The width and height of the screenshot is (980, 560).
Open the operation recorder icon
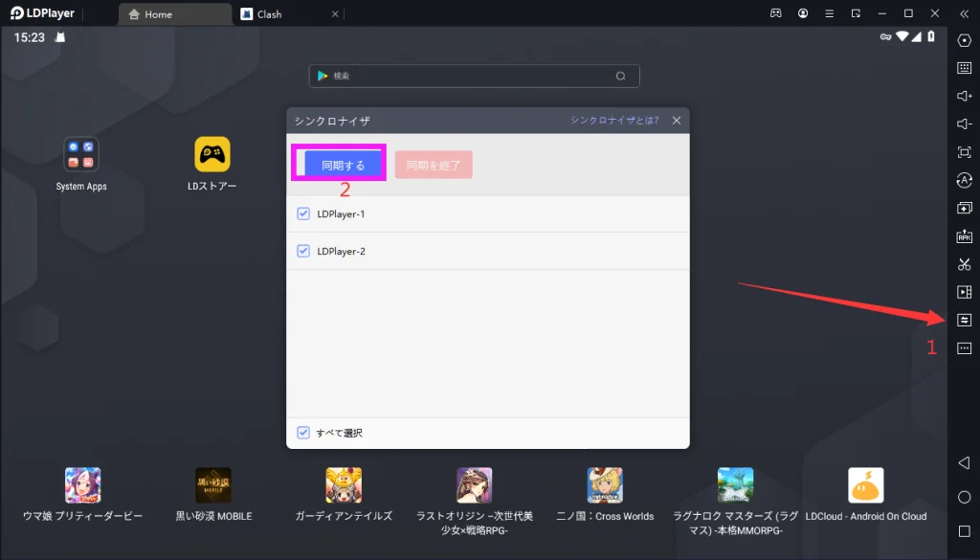click(x=965, y=180)
